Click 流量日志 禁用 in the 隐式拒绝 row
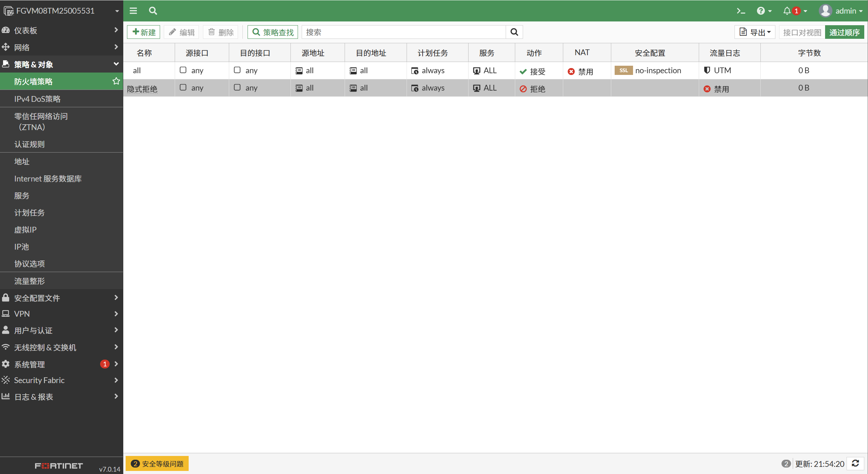The width and height of the screenshot is (868, 474). (x=716, y=89)
